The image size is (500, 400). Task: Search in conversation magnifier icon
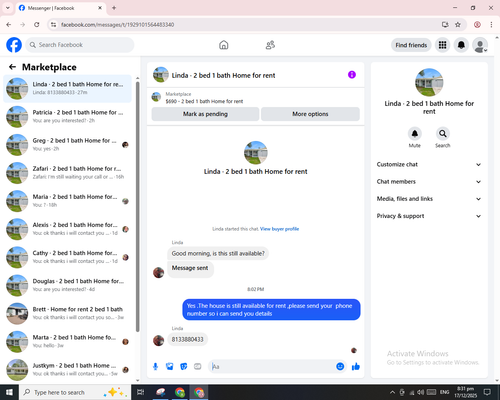[442, 134]
